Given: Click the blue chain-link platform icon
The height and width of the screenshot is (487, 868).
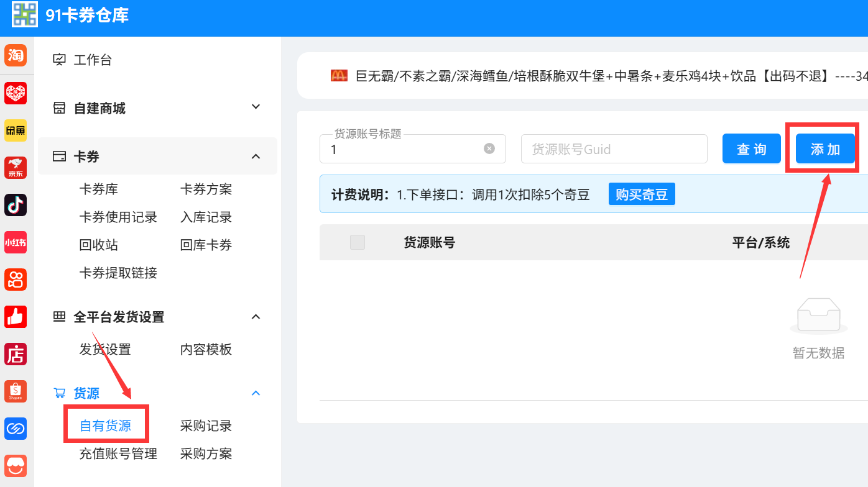Looking at the screenshot, I should [16, 429].
